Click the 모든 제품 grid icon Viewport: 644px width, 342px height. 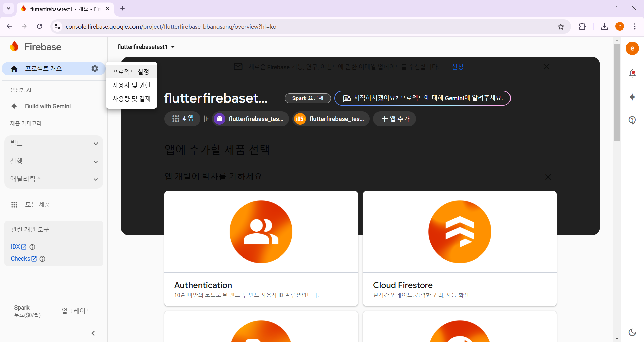coord(14,205)
